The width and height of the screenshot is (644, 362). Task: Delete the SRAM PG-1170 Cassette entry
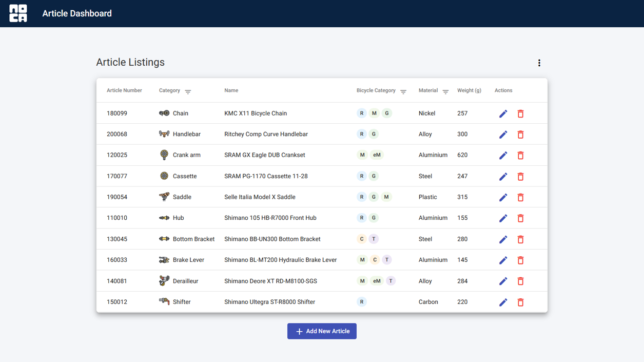pos(520,176)
